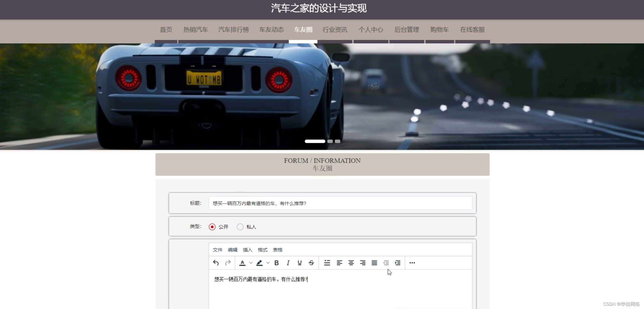The image size is (644, 309).
Task: Expand the highlight color dropdown arrow
Action: 268,263
